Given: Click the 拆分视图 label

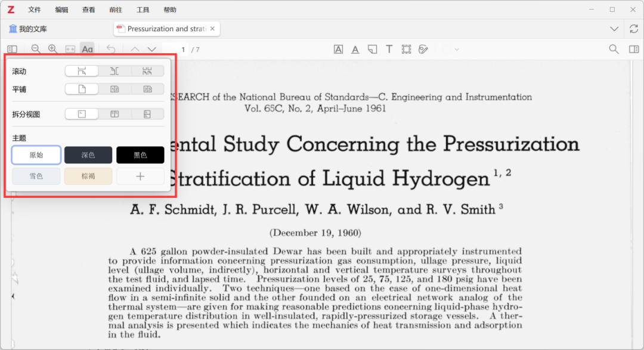Looking at the screenshot, I should point(26,114).
